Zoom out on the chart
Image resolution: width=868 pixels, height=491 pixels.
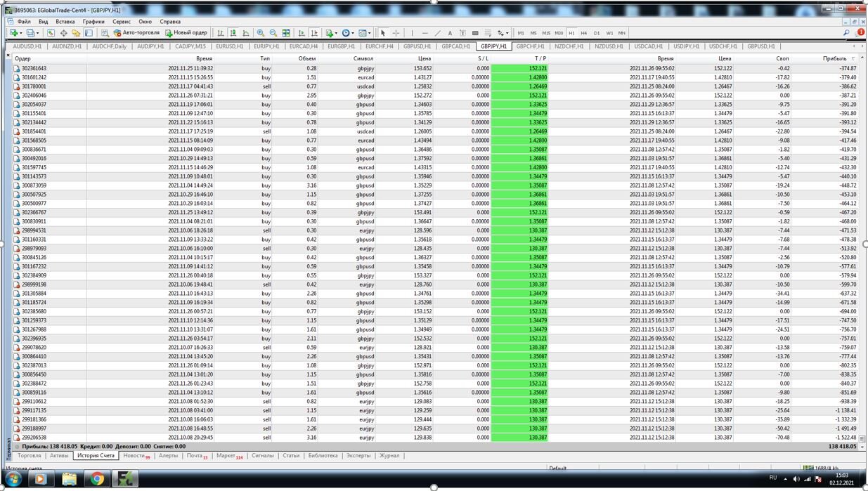pyautogui.click(x=273, y=33)
